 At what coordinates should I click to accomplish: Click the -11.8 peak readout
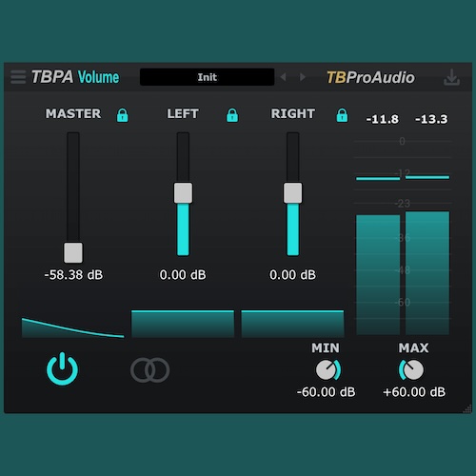(382, 119)
